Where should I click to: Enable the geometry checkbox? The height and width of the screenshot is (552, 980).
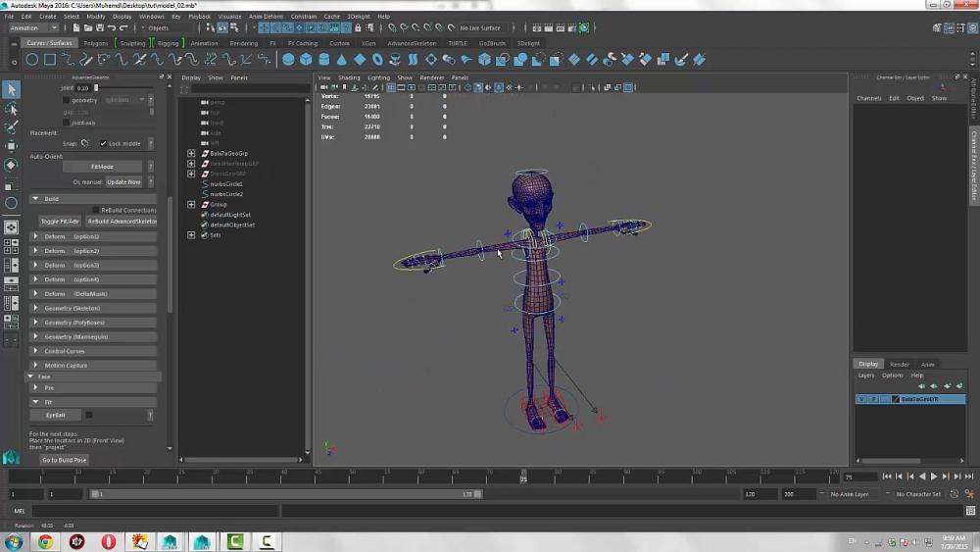pyautogui.click(x=66, y=100)
